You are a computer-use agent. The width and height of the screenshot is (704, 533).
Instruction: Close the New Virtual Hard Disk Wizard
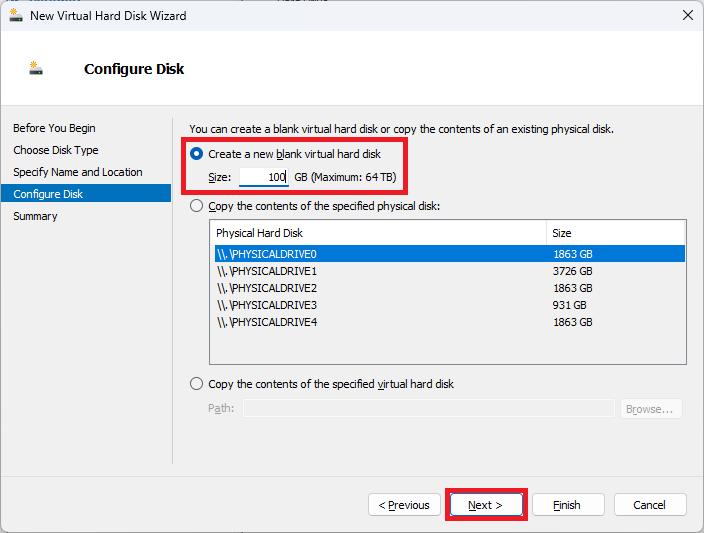click(x=687, y=15)
